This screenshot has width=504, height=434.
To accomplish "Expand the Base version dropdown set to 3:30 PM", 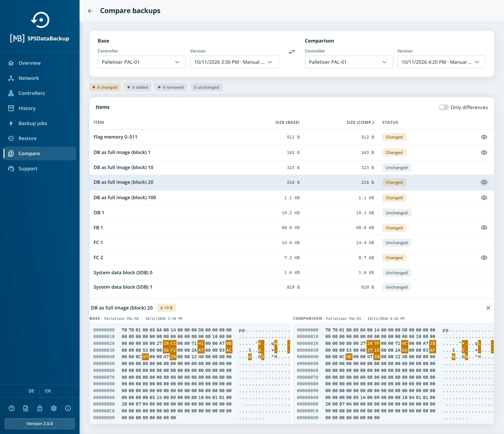I will pyautogui.click(x=234, y=62).
